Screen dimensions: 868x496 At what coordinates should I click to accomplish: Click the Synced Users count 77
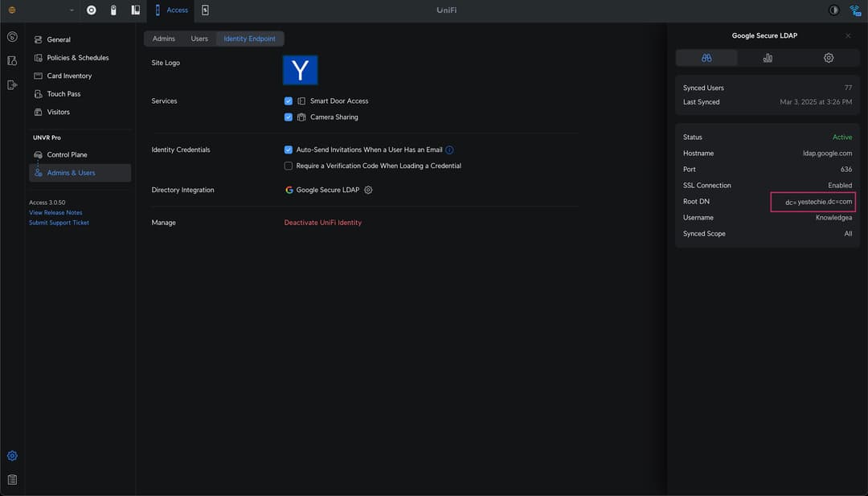click(848, 88)
